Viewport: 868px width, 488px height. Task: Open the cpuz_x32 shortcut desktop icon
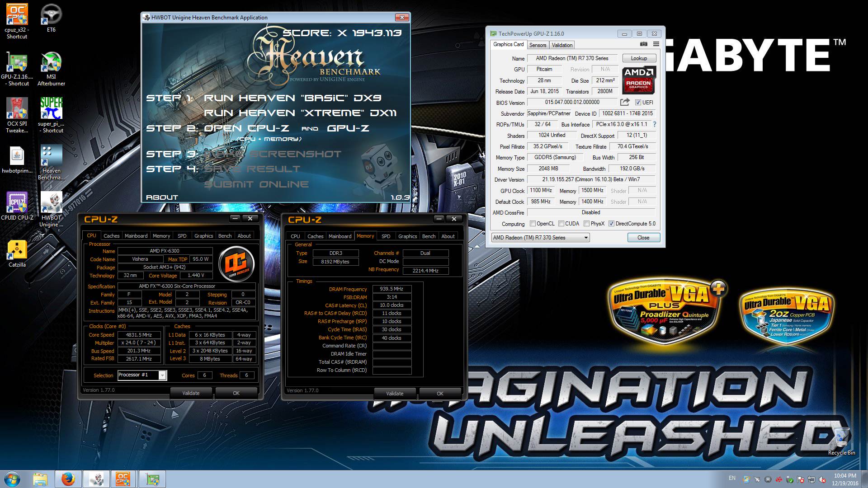click(17, 21)
